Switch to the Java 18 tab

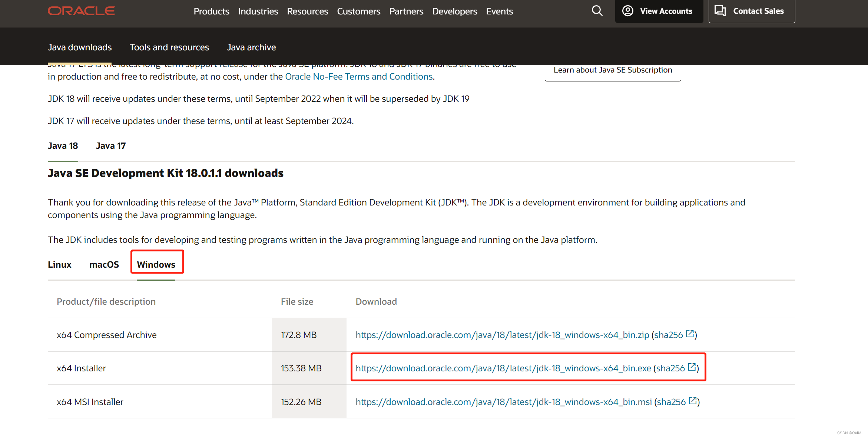click(63, 146)
